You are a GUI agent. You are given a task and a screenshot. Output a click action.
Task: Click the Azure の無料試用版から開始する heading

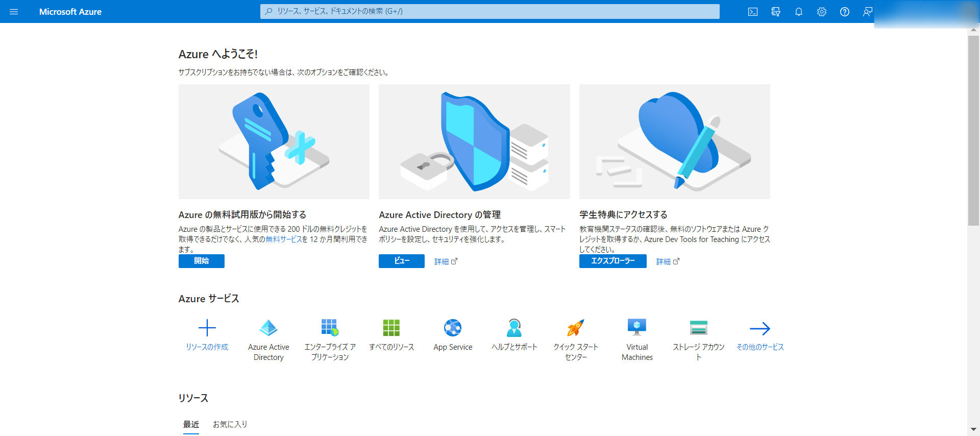click(x=242, y=215)
